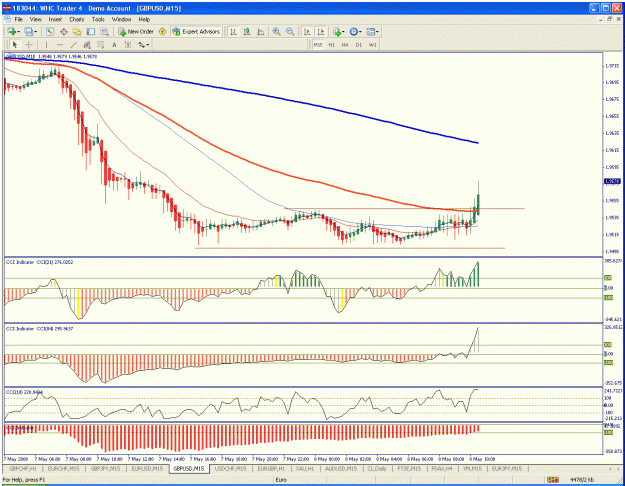Switch to the EURJPY,M15 chart tab
The width and height of the screenshot is (625, 486).
(507, 469)
